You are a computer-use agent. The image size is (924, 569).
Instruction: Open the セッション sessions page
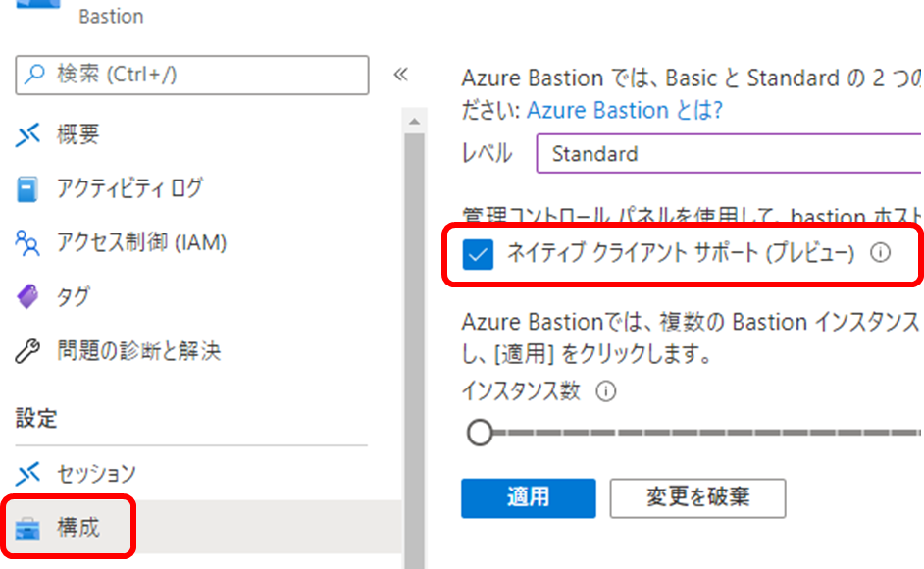(x=96, y=474)
